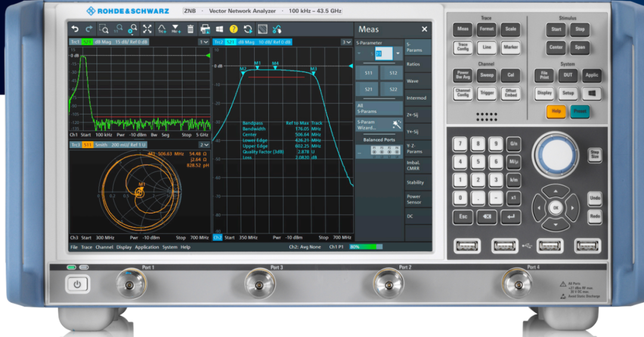This screenshot has width=644, height=337.
Task: Open help via the yellow question mark icon
Action: pyautogui.click(x=234, y=29)
